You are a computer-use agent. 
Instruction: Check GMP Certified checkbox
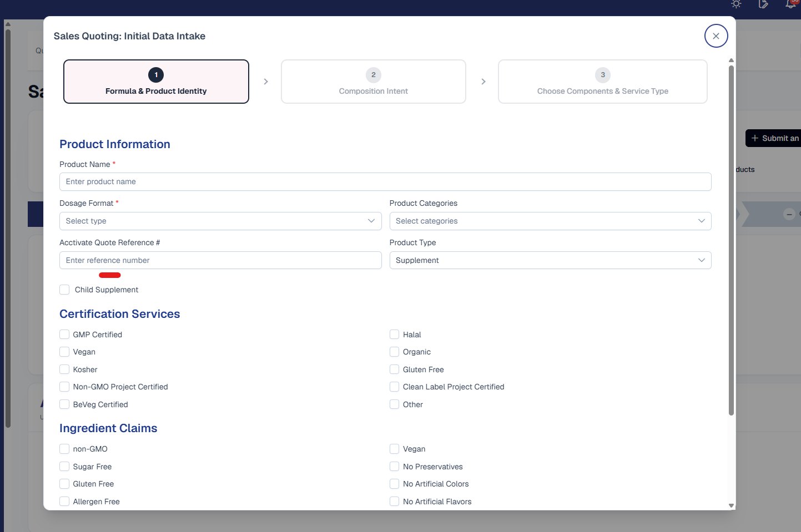[x=64, y=335]
